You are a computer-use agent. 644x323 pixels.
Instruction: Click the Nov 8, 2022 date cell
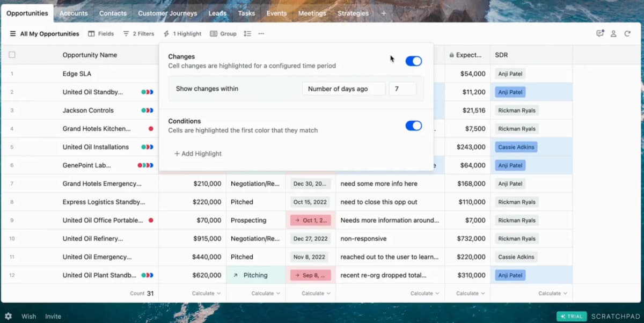pos(310,257)
